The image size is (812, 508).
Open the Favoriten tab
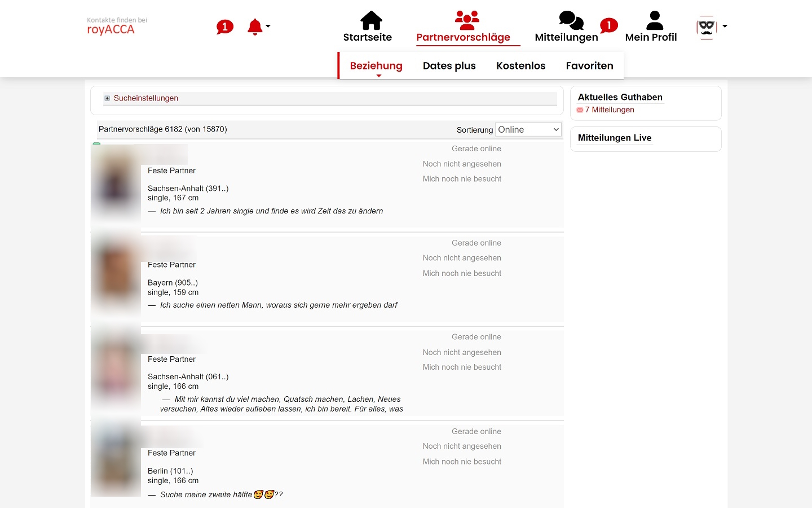click(589, 65)
